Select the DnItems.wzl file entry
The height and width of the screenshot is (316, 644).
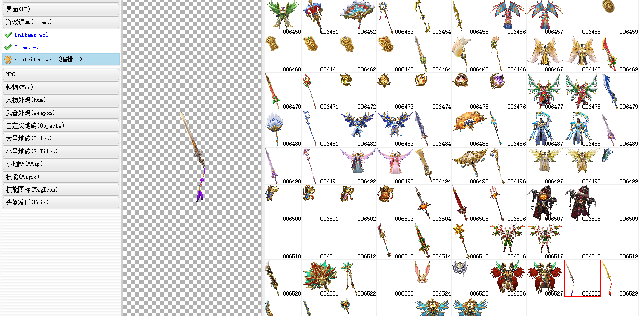(x=32, y=35)
